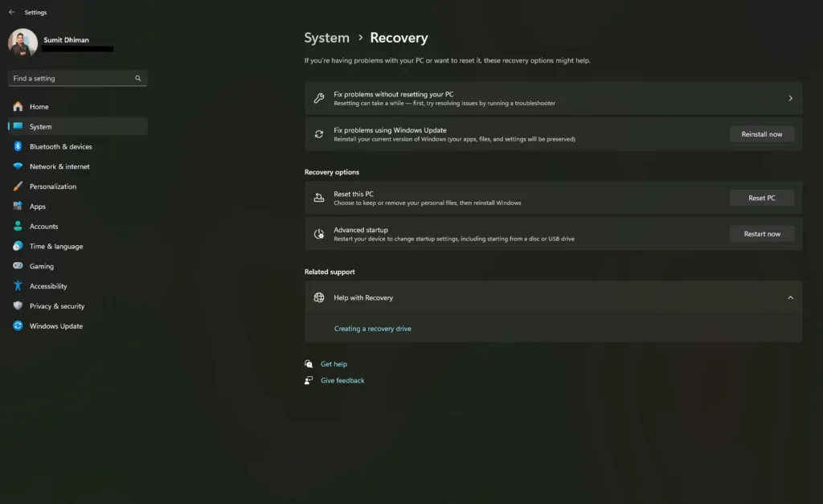Open the Personalization section
The height and width of the screenshot is (504, 823).
(x=78, y=186)
